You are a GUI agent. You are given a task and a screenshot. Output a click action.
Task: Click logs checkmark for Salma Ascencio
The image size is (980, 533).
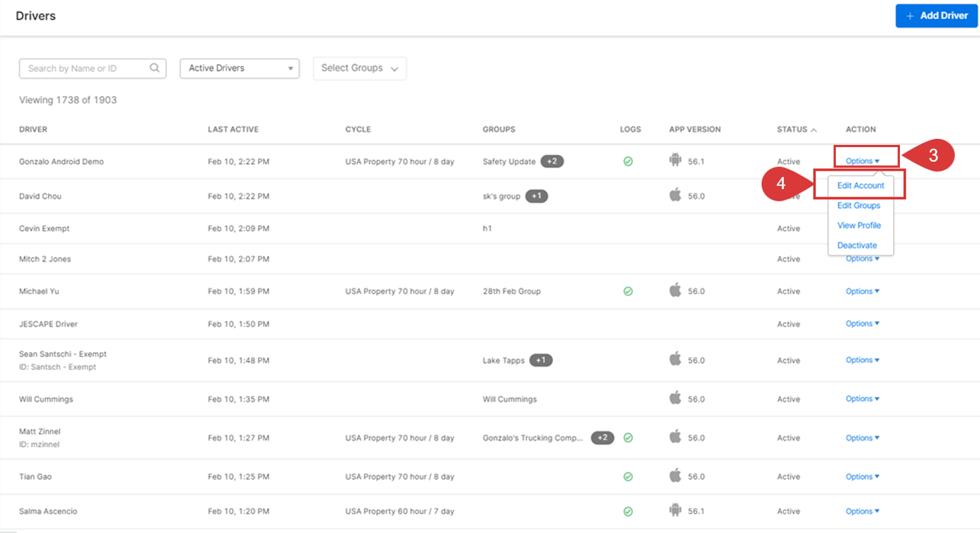(628, 511)
